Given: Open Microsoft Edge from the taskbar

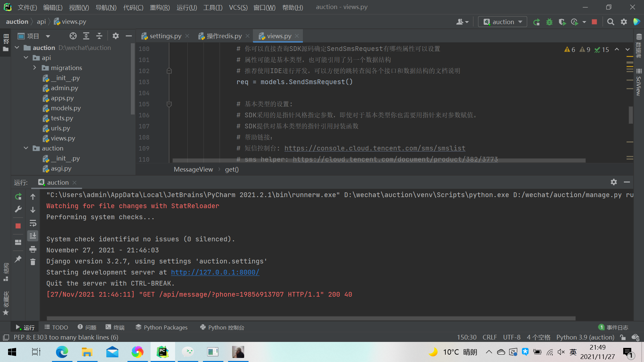Looking at the screenshot, I should (62, 352).
